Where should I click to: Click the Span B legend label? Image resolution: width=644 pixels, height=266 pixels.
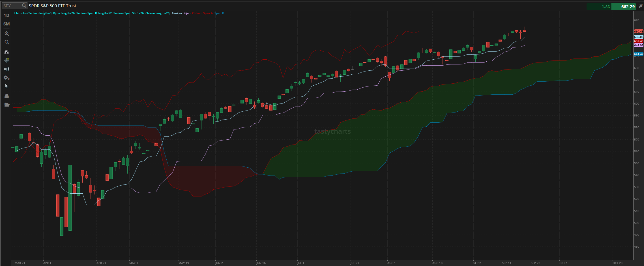pos(219,13)
